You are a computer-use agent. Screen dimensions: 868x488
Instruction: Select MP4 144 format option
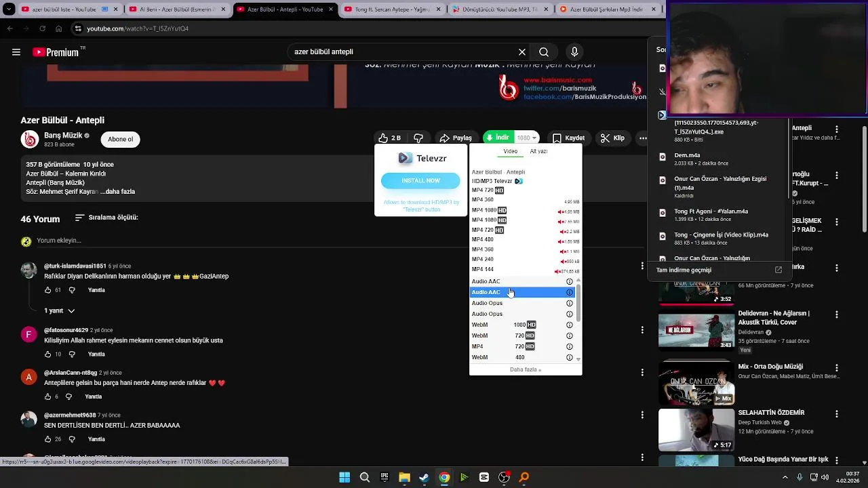click(x=525, y=270)
